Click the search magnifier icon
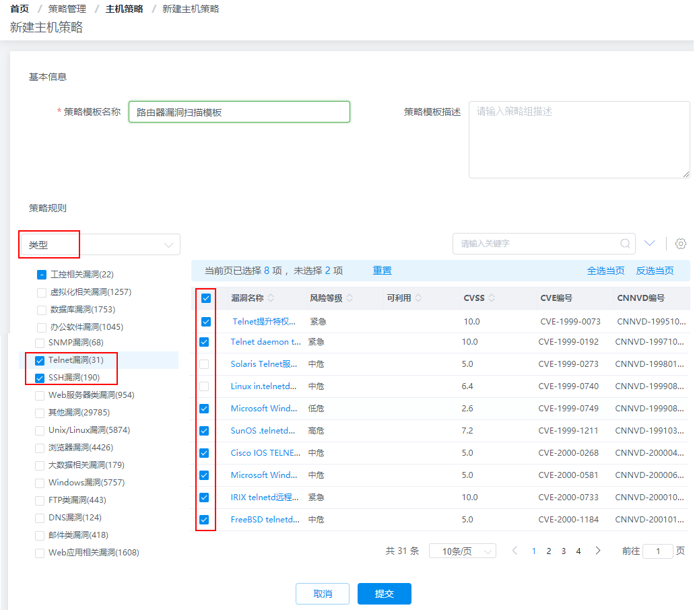Image resolution: width=697 pixels, height=616 pixels. coord(625,244)
